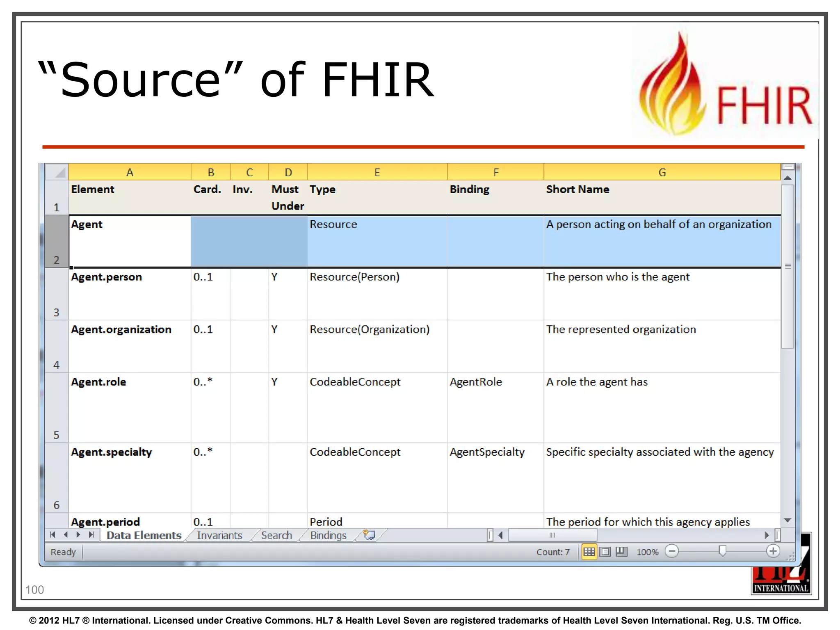840x630 pixels.
Task: Select row 3 header
Action: click(x=57, y=294)
